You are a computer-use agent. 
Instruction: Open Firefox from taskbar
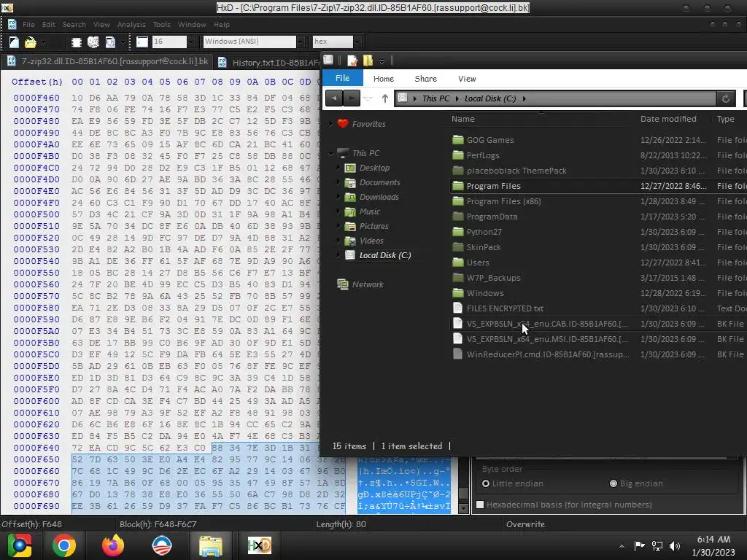tap(113, 545)
